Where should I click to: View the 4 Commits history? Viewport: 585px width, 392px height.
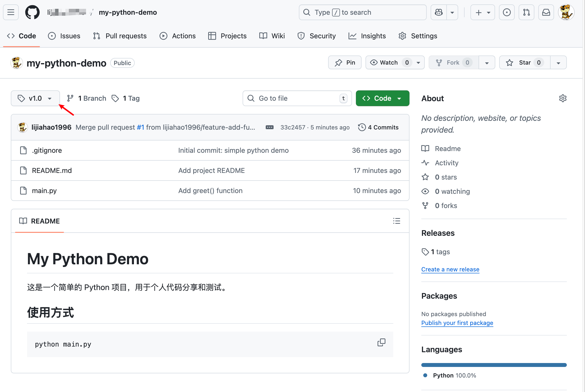378,127
